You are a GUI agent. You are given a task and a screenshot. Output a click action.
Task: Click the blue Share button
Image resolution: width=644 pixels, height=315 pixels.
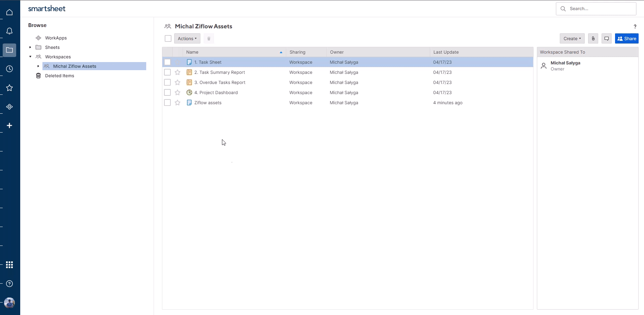pos(626,38)
